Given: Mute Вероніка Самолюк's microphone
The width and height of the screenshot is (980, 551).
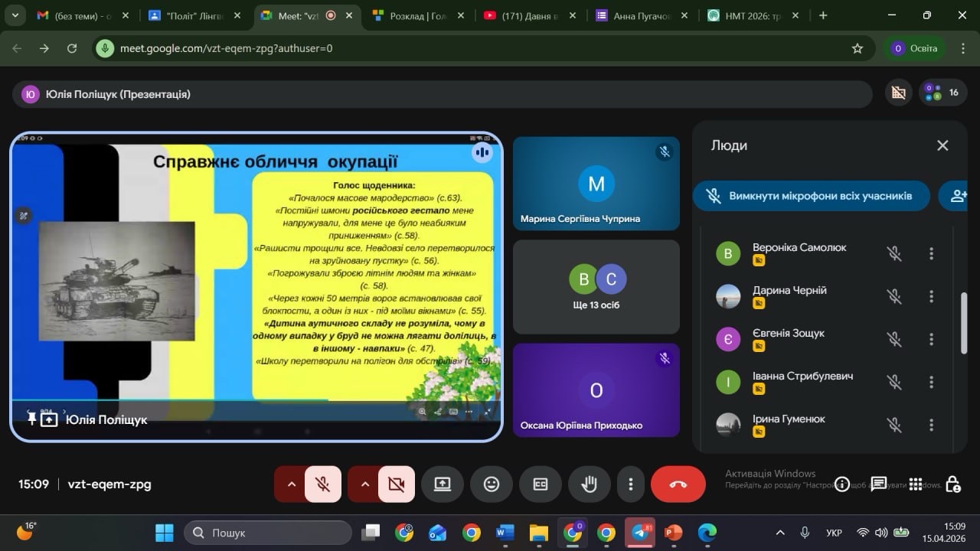Looking at the screenshot, I should point(893,253).
